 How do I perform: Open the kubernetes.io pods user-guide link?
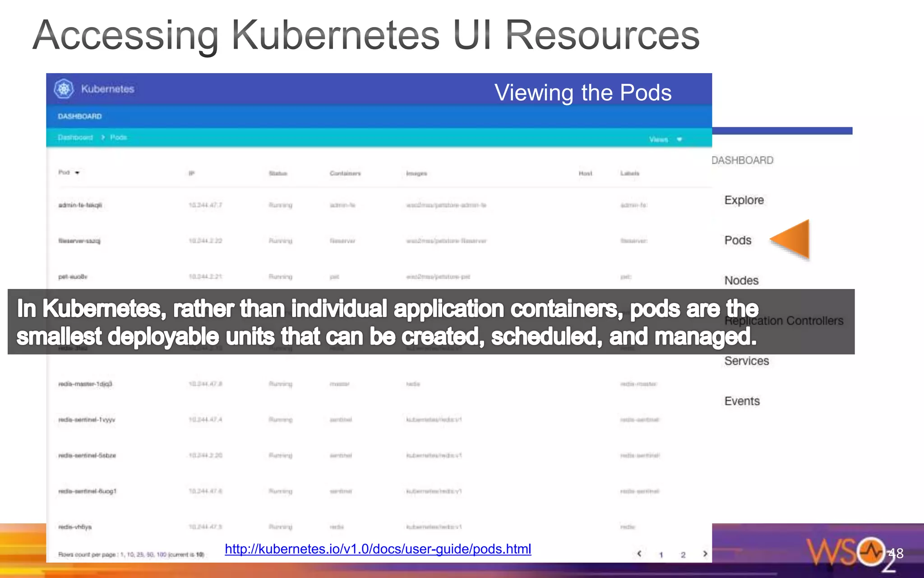pos(378,549)
